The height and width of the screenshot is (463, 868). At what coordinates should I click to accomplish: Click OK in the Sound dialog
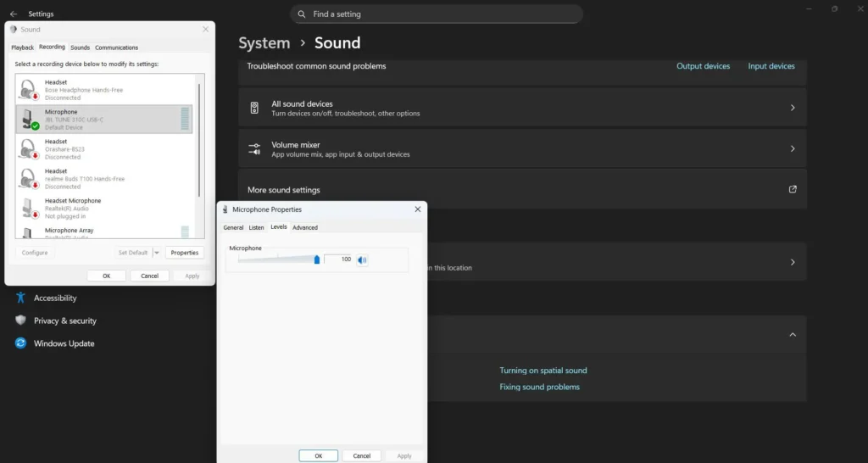[106, 276]
